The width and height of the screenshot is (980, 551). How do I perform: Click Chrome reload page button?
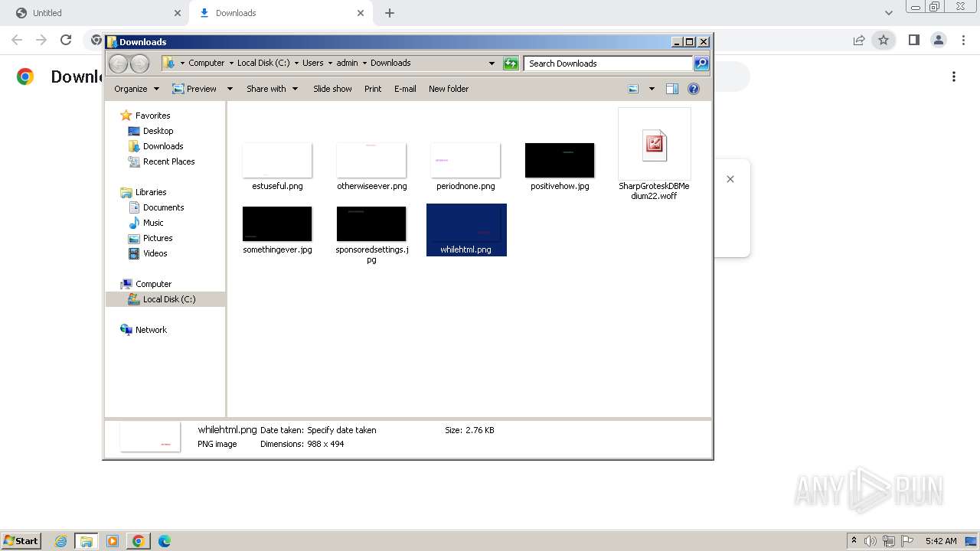coord(66,40)
